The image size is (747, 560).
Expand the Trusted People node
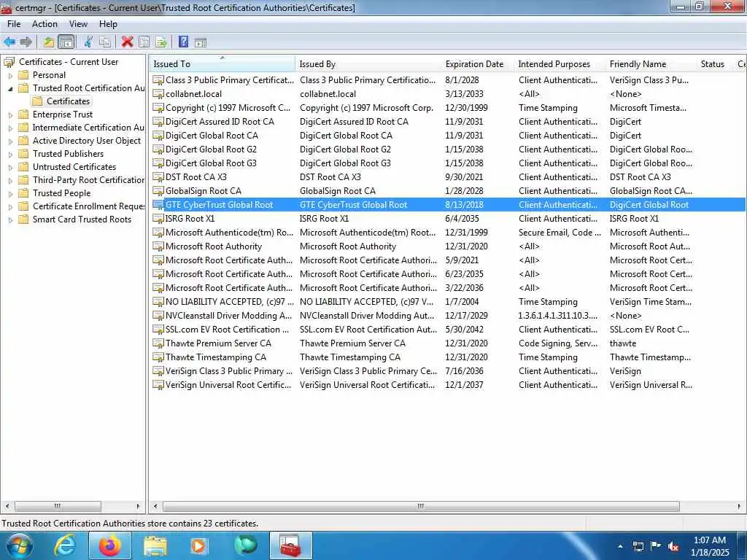pyautogui.click(x=10, y=194)
